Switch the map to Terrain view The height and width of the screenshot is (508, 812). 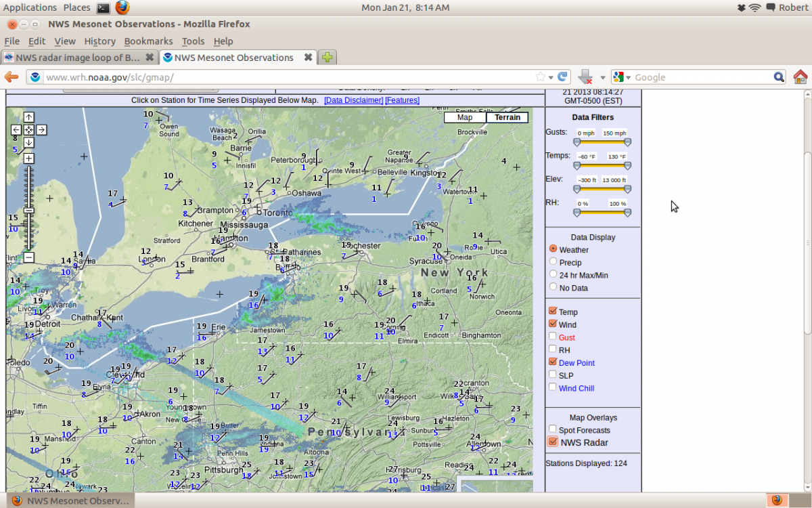click(507, 117)
